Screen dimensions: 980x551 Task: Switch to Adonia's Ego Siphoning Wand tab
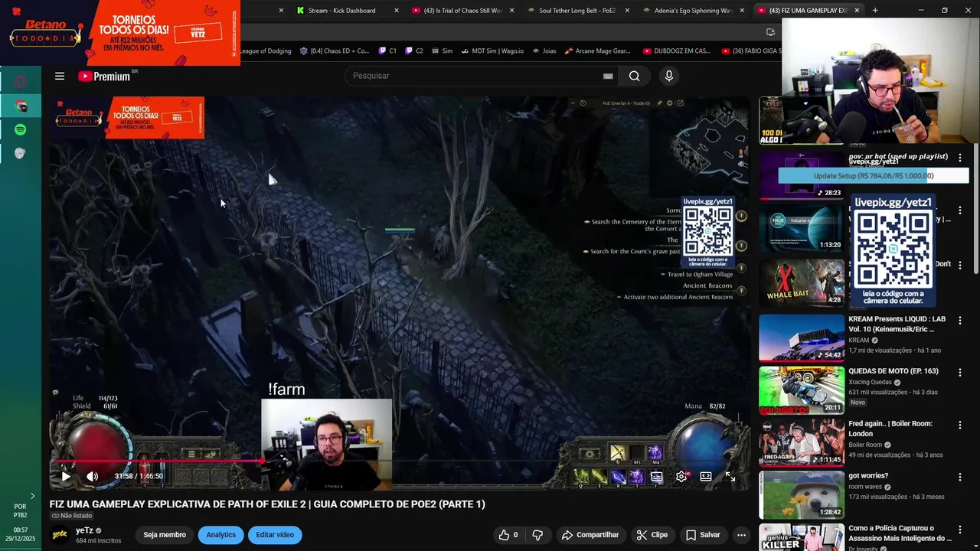(x=693, y=11)
